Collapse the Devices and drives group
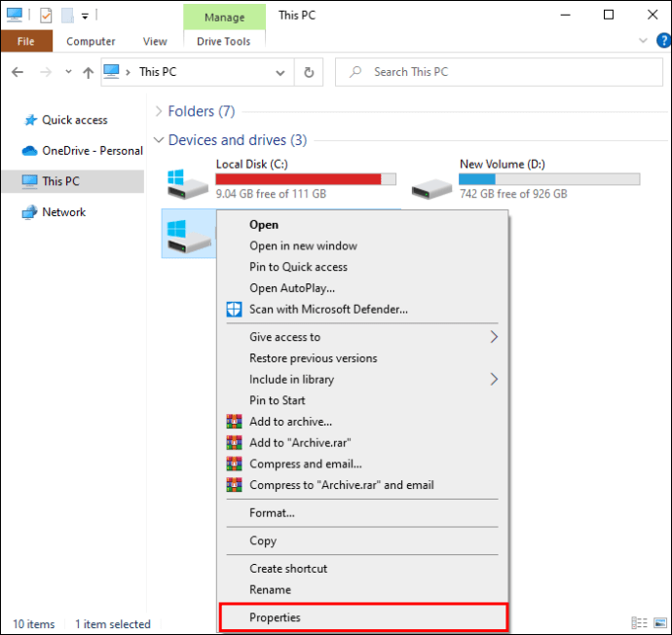Image resolution: width=672 pixels, height=635 pixels. 159,140
